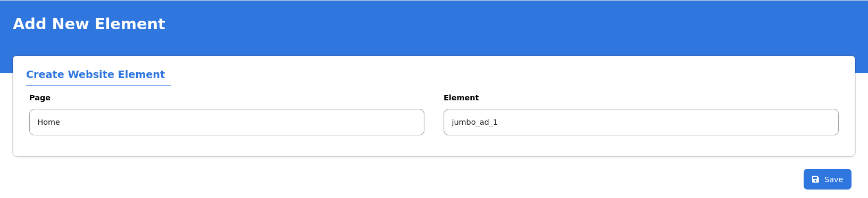The image size is (868, 198).
Task: Click the "Add New Element" page title
Action: (x=89, y=24)
